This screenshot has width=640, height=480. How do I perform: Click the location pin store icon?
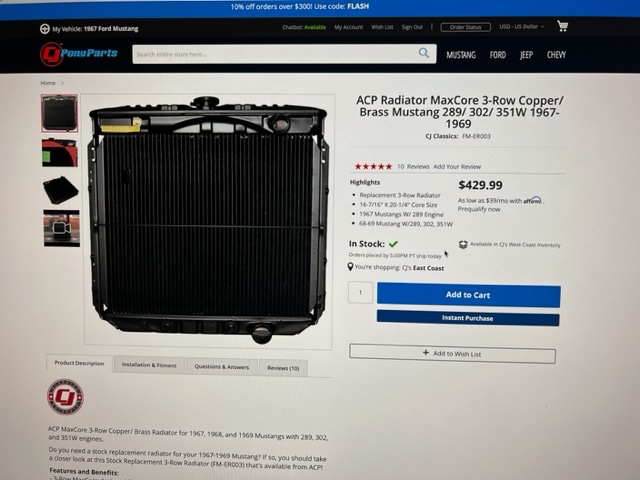(x=350, y=267)
